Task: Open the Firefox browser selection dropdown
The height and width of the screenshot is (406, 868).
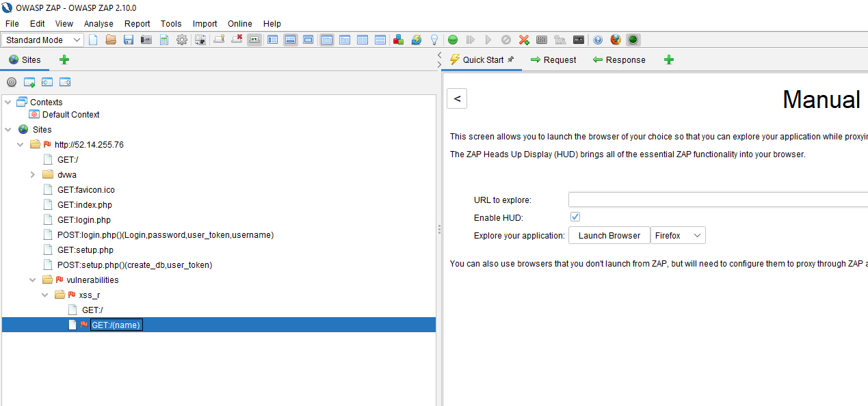Action: (x=678, y=235)
